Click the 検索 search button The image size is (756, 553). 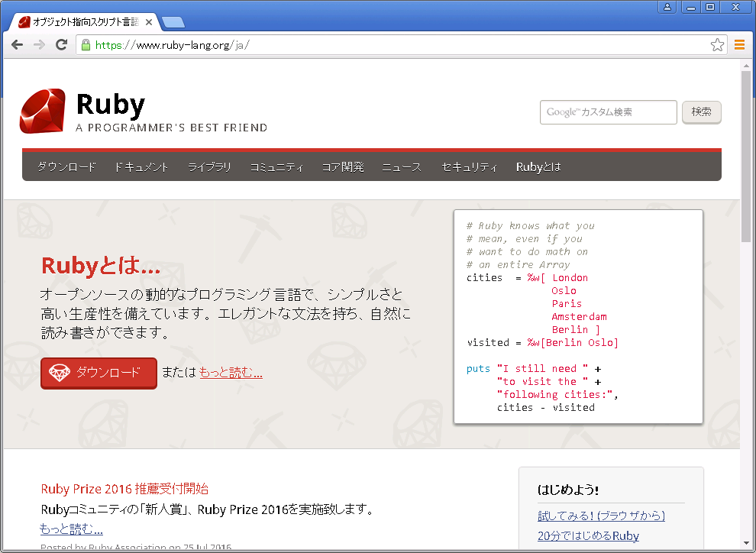[700, 112]
